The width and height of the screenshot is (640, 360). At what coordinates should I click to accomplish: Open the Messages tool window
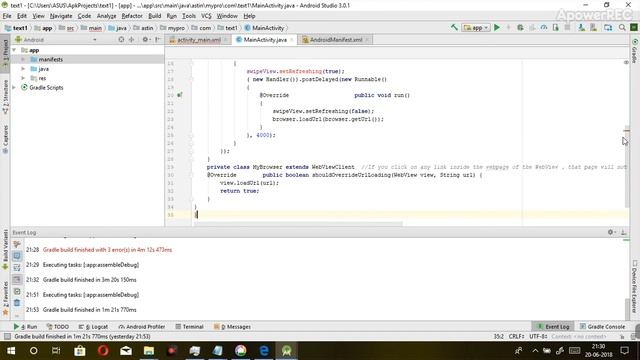pos(232,327)
